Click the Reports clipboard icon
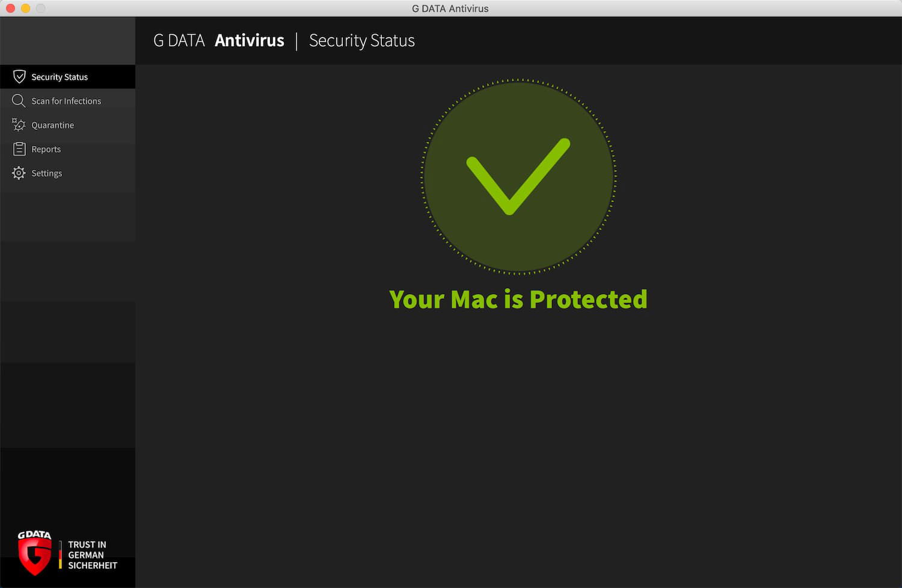This screenshot has width=902, height=588. 19,149
